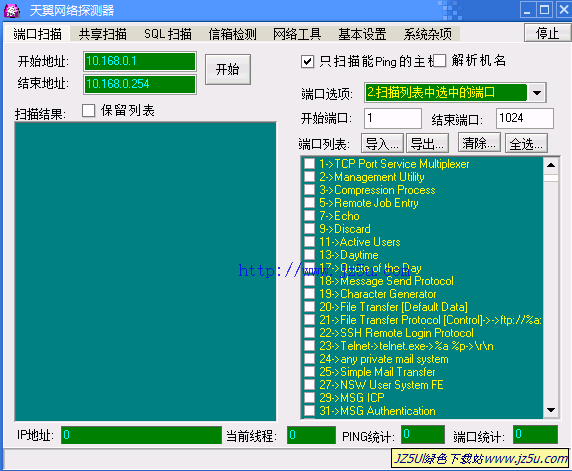
Task: Check port 5 Remote Job Entry
Action: (309, 203)
